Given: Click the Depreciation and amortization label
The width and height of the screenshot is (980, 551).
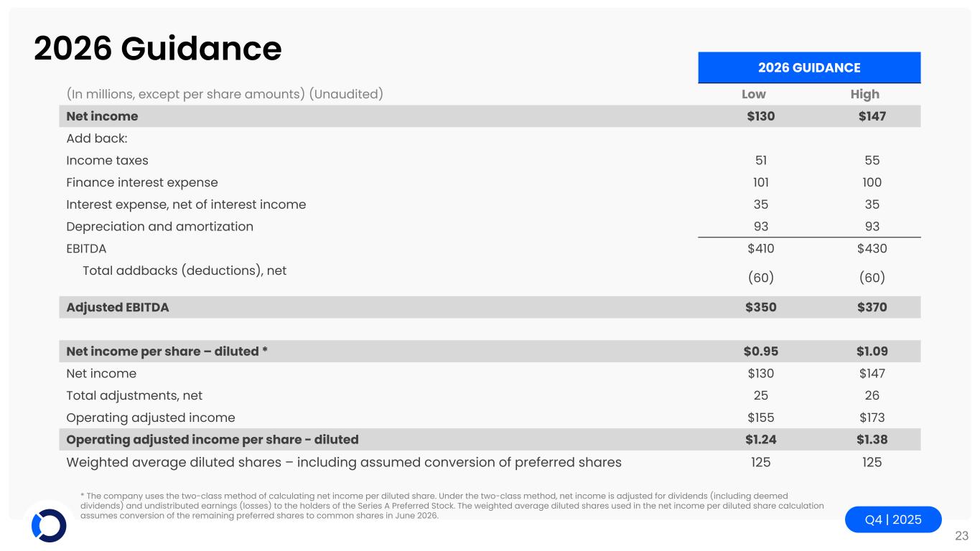Looking at the screenshot, I should coord(159,226).
